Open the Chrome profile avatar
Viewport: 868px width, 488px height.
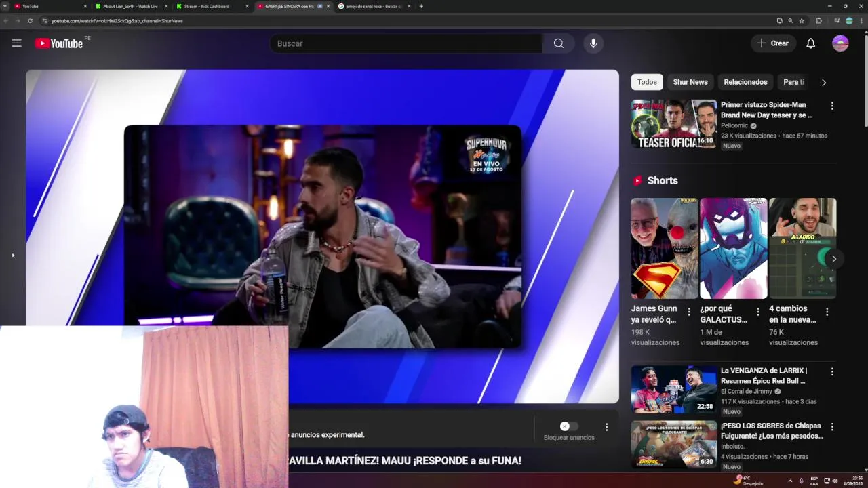click(x=849, y=21)
